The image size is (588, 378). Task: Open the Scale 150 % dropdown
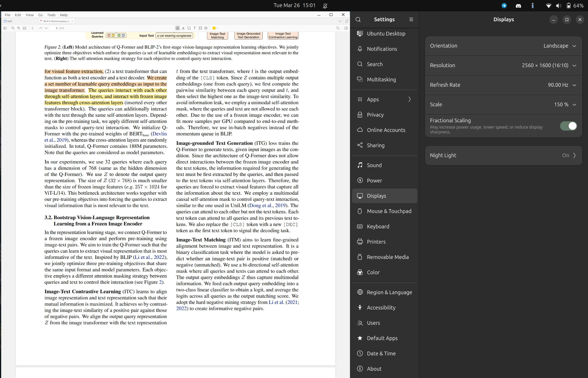click(x=565, y=104)
